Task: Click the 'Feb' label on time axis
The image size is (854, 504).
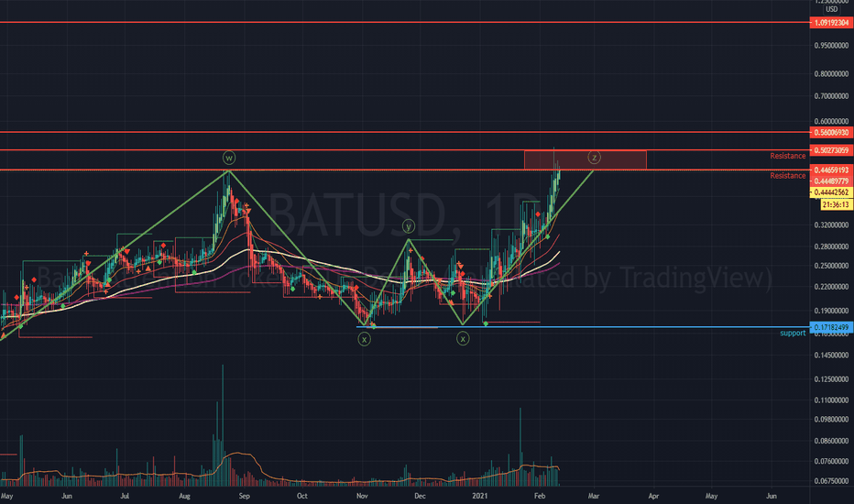Action: pos(539,496)
